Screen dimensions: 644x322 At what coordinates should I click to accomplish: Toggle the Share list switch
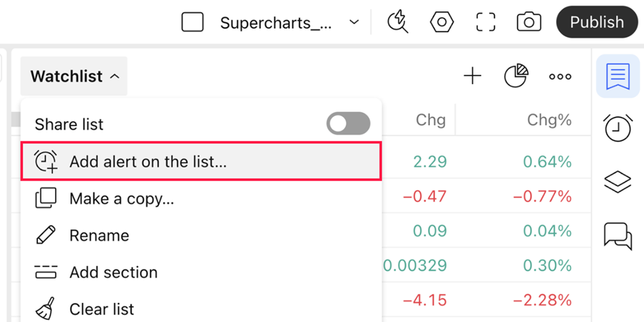click(x=348, y=123)
